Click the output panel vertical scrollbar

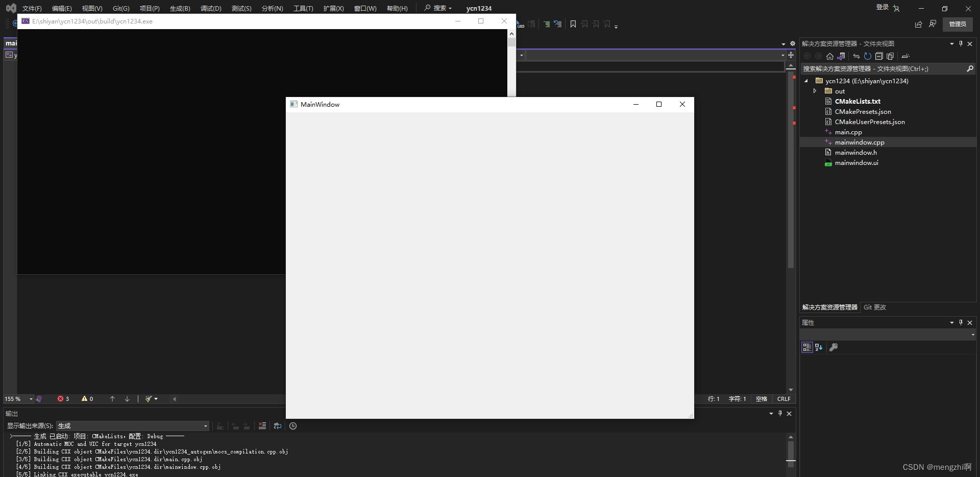pyautogui.click(x=791, y=455)
